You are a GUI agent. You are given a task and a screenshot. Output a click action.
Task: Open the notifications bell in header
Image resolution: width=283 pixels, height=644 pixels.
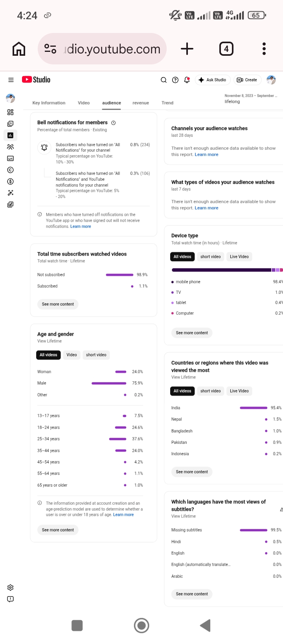[187, 80]
